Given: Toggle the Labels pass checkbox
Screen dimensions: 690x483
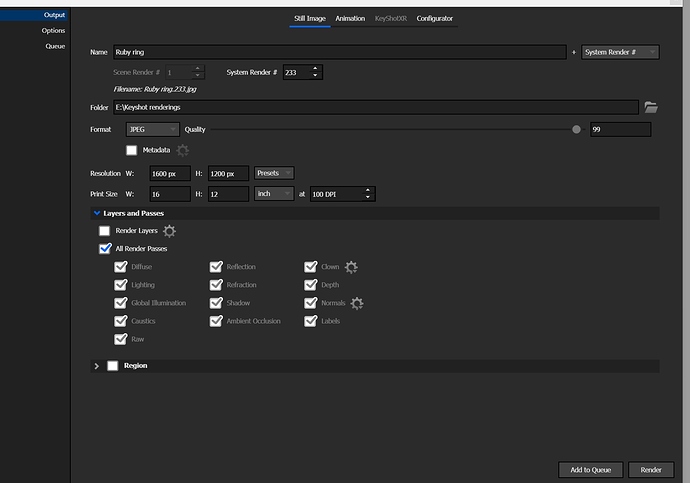Looking at the screenshot, I should point(311,321).
